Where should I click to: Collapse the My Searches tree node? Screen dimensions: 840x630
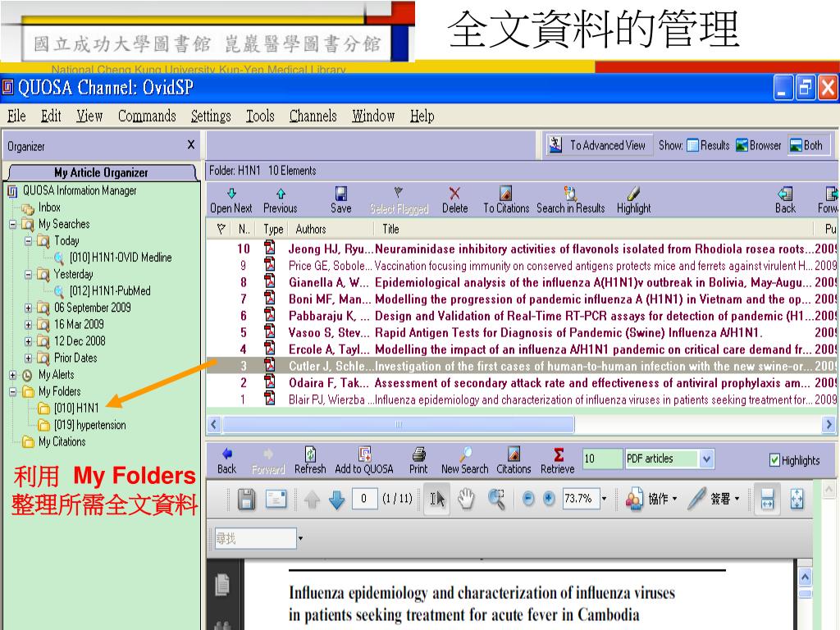pos(13,224)
